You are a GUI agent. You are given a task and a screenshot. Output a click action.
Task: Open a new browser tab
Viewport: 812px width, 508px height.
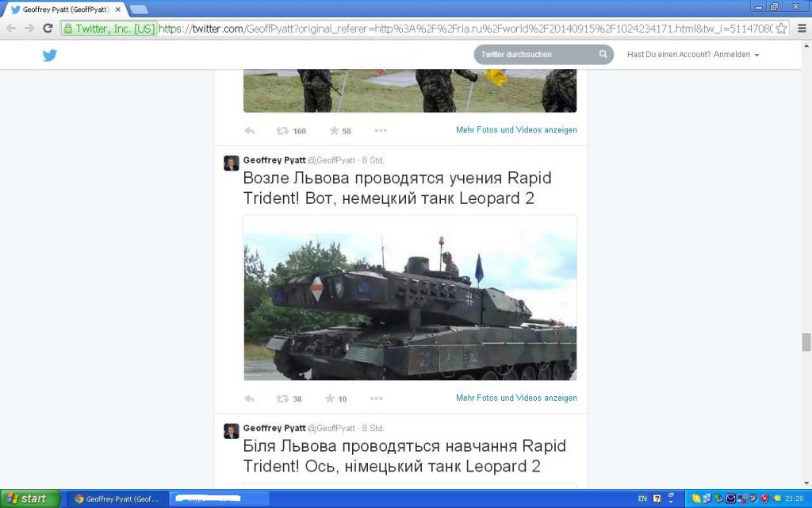pyautogui.click(x=138, y=10)
